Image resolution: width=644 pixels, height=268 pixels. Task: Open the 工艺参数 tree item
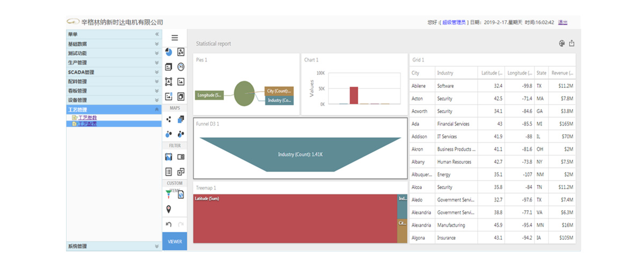(87, 117)
